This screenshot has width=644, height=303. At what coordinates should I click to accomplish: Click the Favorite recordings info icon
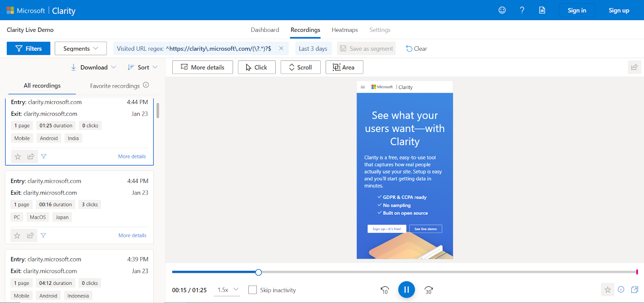coord(146,85)
